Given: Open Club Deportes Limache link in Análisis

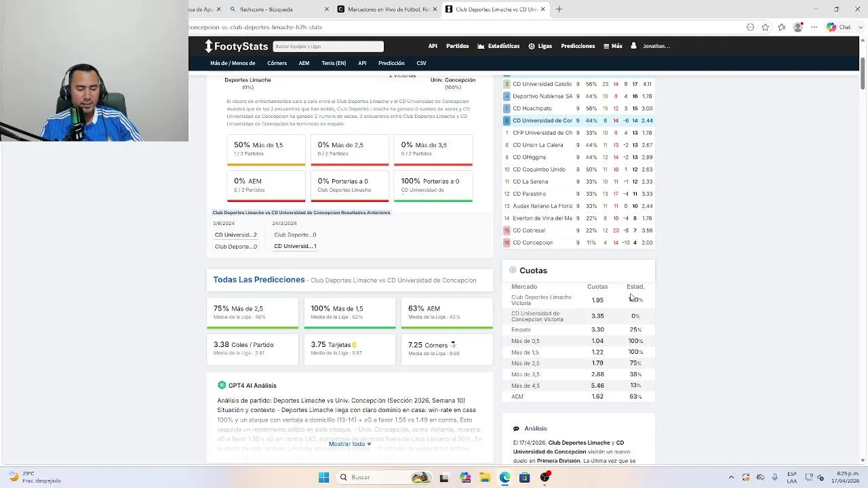Looking at the screenshot, I should point(579,443).
